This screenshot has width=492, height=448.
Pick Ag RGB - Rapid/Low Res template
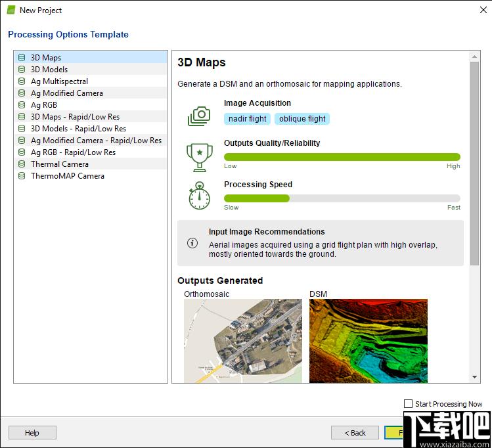pos(91,152)
